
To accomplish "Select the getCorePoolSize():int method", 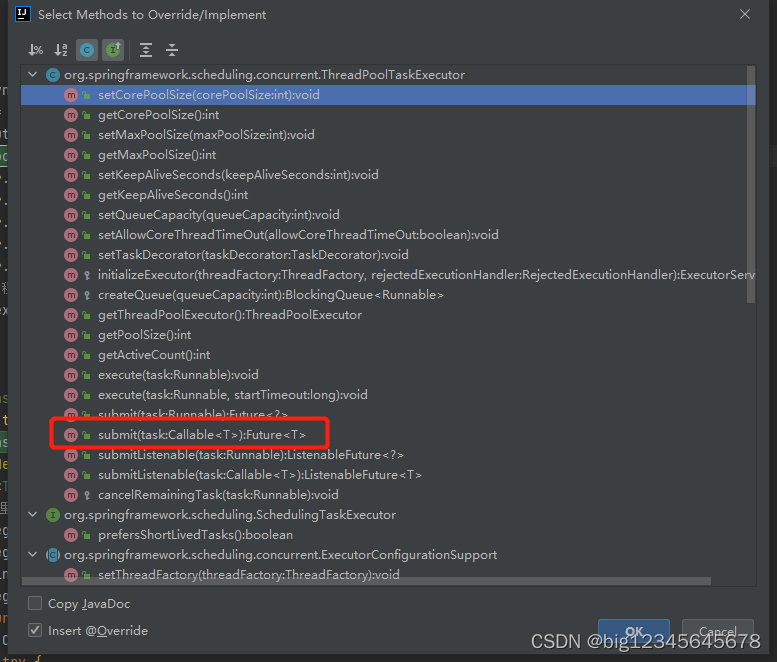I will click(388, 115).
